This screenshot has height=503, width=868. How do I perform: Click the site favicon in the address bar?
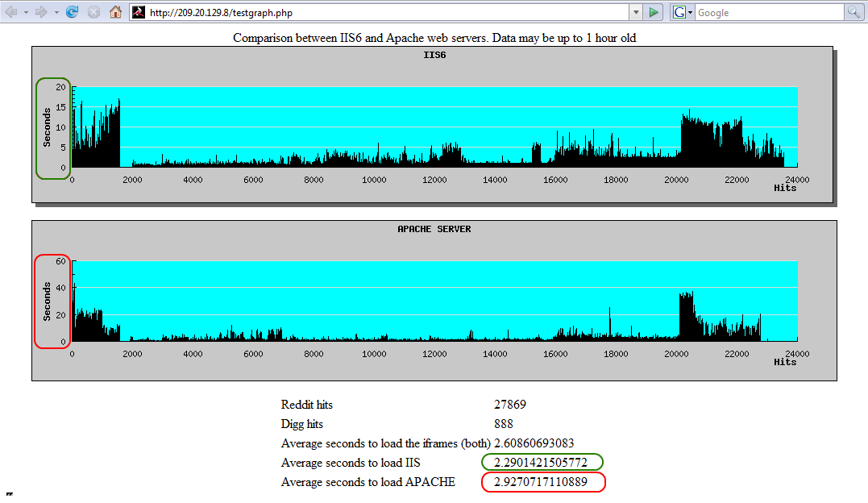point(139,12)
